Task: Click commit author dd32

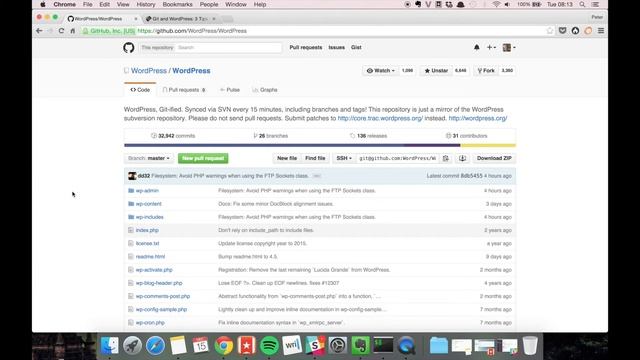Action: coord(144,176)
